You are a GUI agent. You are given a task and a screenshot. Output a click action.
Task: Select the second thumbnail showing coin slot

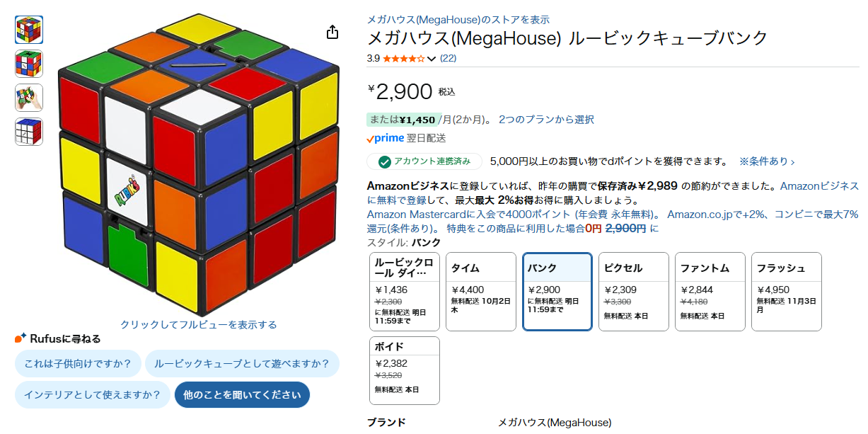pos(29,64)
